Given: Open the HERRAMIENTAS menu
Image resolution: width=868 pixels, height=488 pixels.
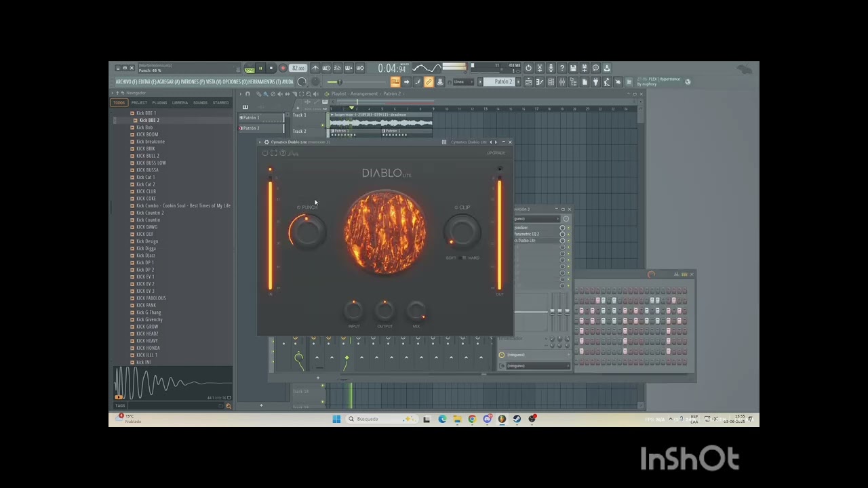Looking at the screenshot, I should point(264,82).
